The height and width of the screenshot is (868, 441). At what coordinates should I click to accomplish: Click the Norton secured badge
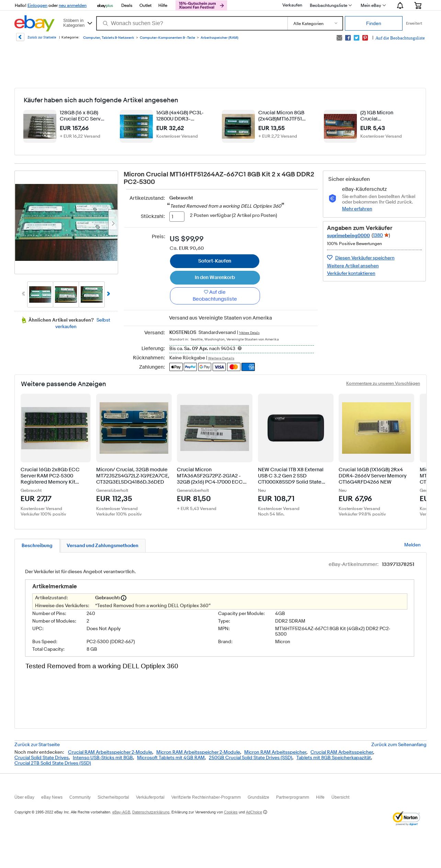point(406,818)
